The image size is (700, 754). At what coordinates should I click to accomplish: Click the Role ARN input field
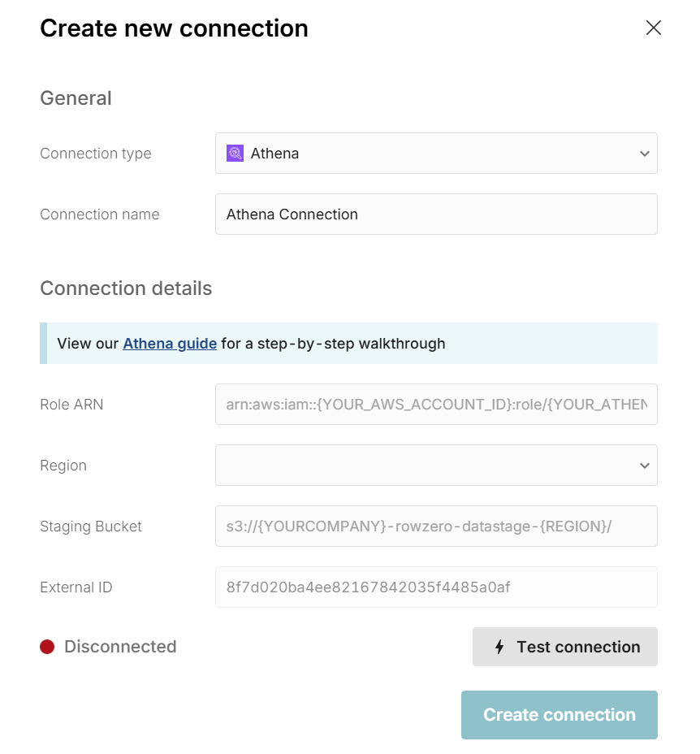[x=436, y=404]
